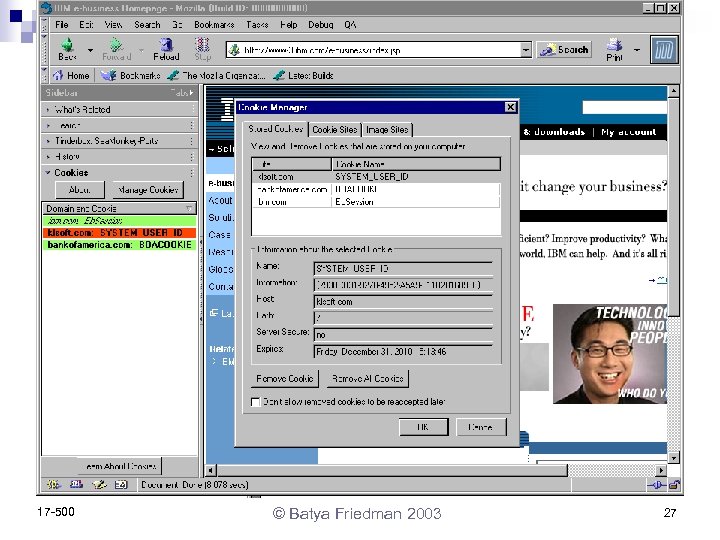Select the ibm.com EbSession sidebar row
Viewport: 720px width, 540px height.
[119, 220]
